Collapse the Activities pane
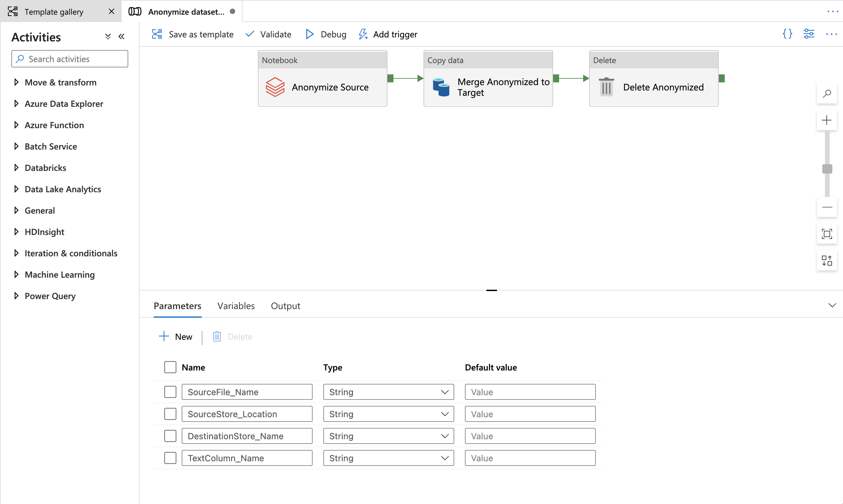Screen dimensions: 843x504 pos(121,37)
